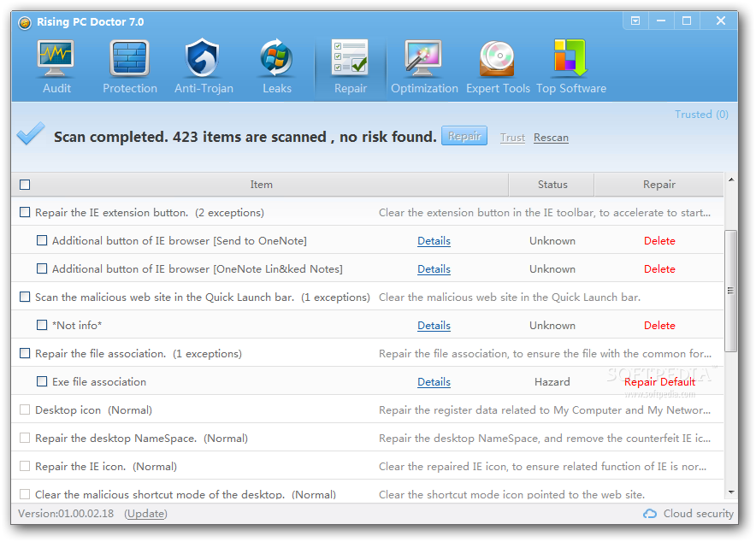The height and width of the screenshot is (542, 756).
Task: Click the Repair column header
Action: pyautogui.click(x=659, y=185)
